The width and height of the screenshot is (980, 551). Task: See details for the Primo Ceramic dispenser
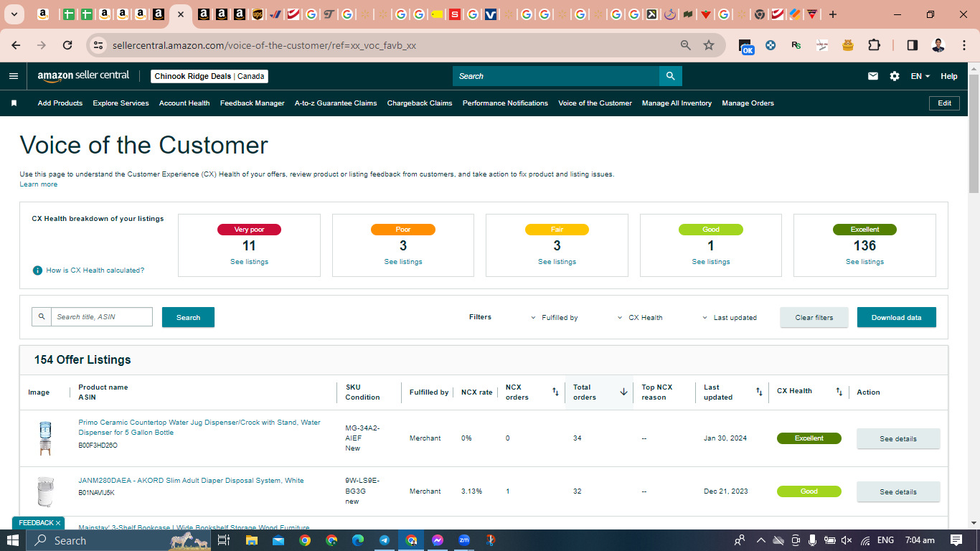(x=898, y=438)
